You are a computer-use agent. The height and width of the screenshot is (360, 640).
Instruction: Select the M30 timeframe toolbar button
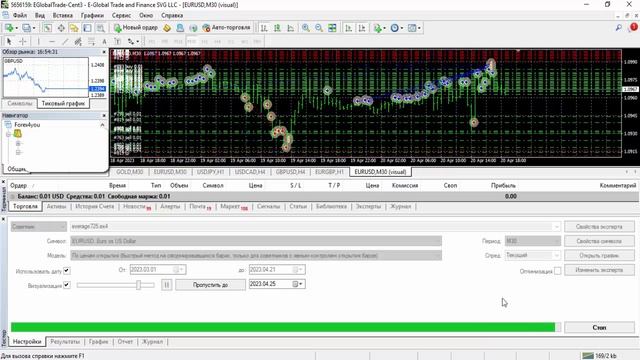(x=191, y=41)
